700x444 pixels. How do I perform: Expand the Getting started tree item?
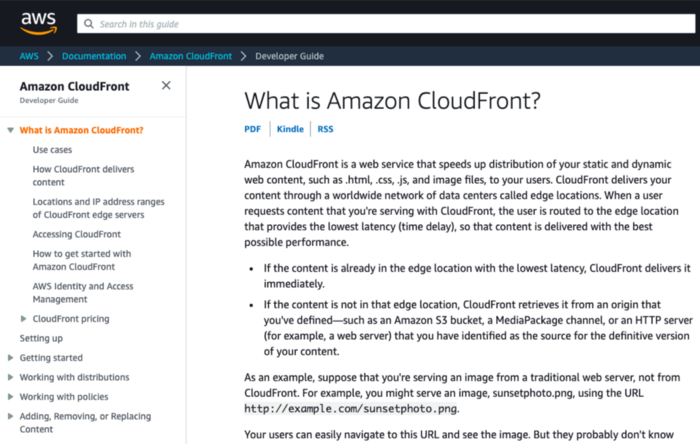[x=10, y=357]
